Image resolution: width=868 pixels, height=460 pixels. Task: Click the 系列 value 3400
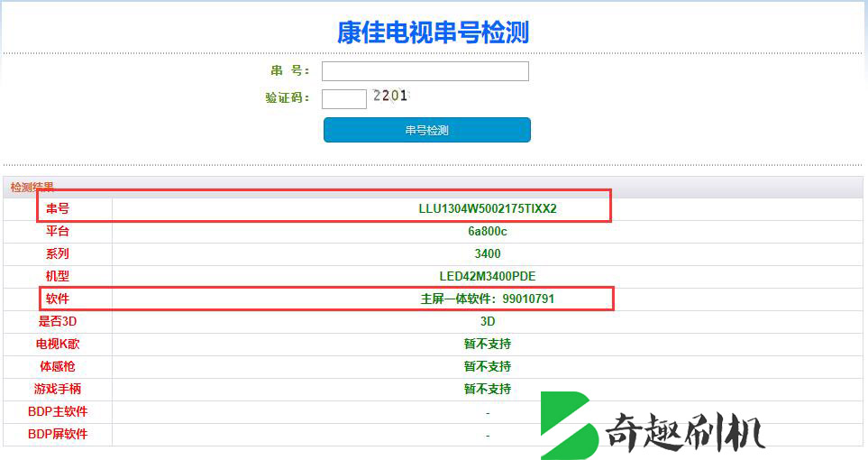pos(487,253)
